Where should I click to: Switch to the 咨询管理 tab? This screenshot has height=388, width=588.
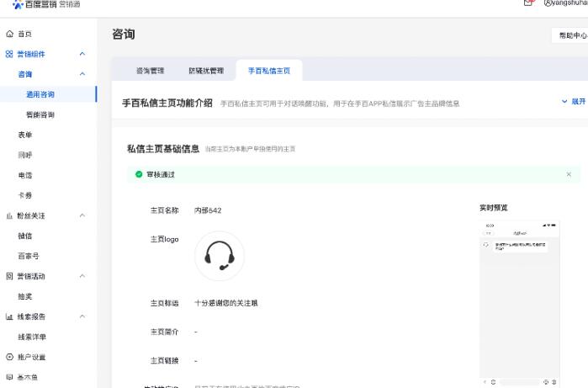(x=150, y=71)
